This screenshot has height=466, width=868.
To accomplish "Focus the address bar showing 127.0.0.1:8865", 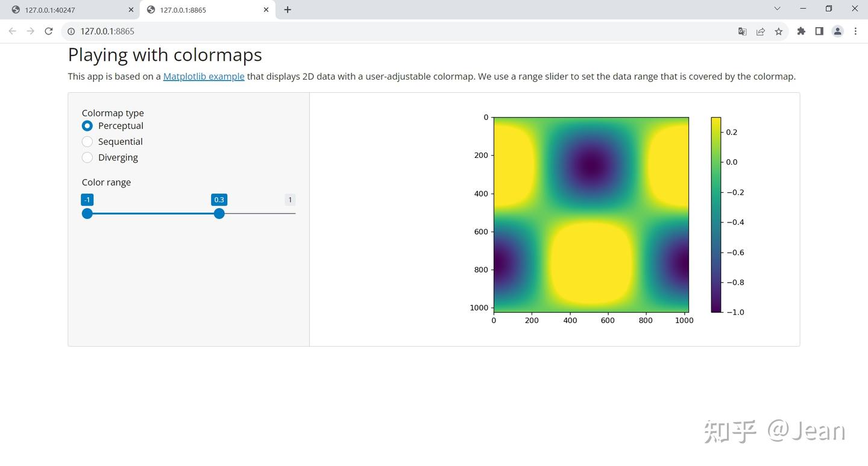I will coord(398,31).
